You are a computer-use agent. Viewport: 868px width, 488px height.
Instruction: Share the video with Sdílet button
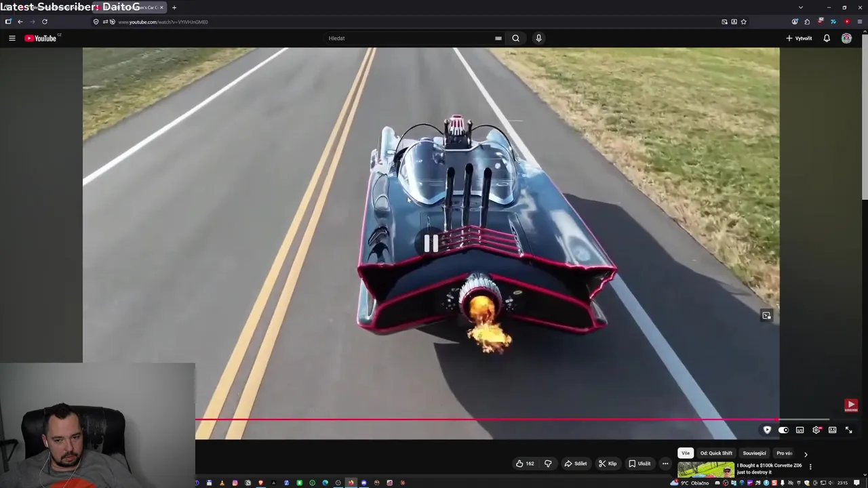(x=576, y=464)
